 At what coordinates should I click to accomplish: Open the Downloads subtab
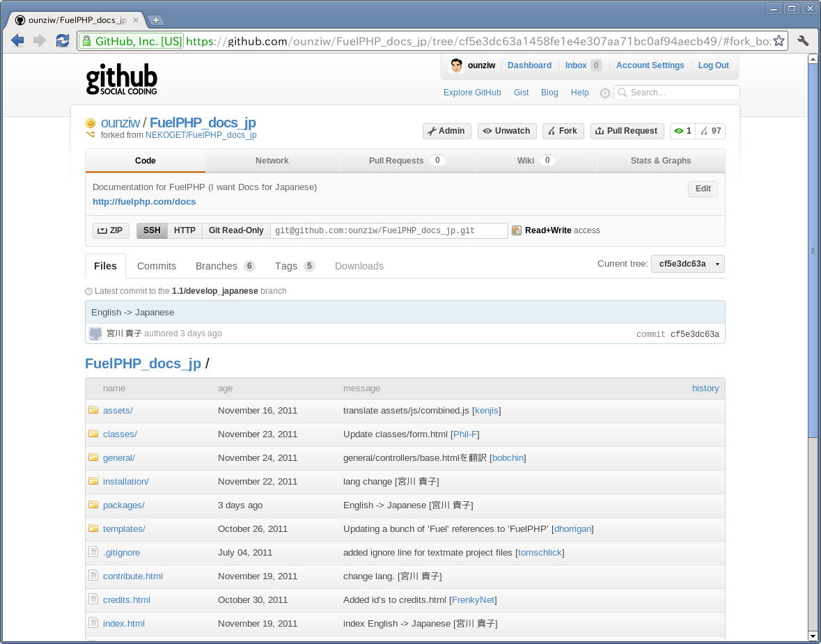point(359,266)
